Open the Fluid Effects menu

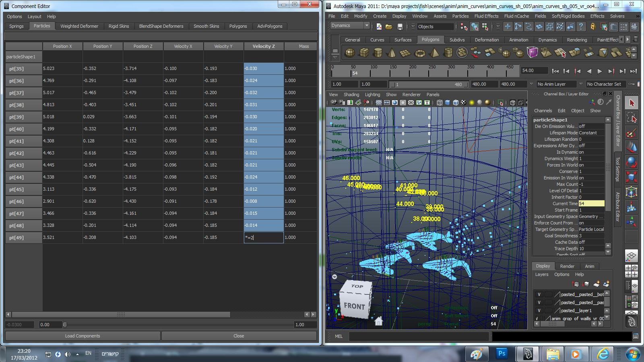(x=486, y=16)
